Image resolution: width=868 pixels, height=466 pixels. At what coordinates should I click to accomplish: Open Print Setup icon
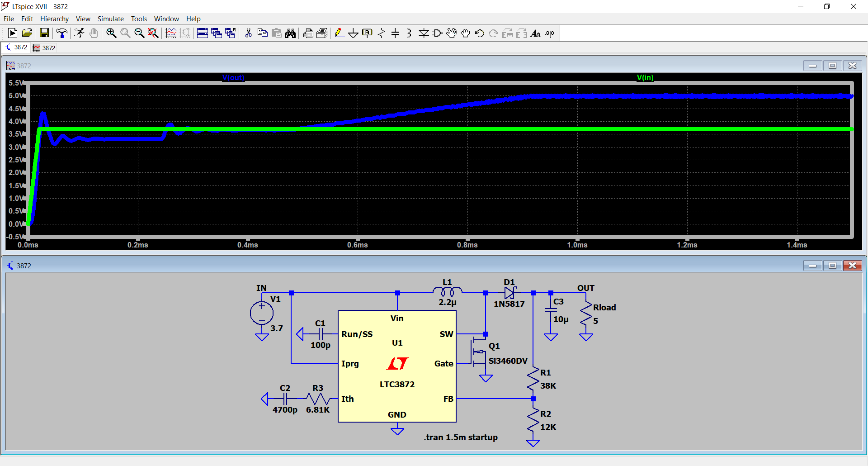(308, 33)
